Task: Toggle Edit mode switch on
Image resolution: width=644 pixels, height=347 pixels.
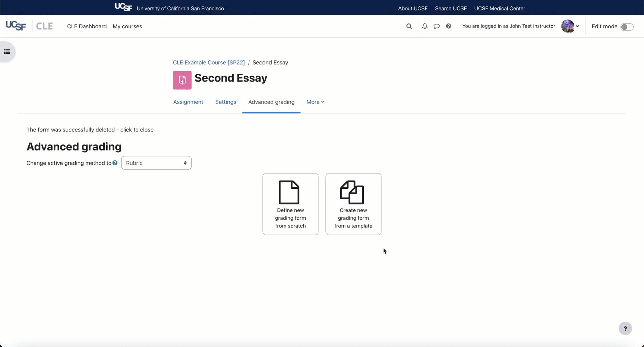Action: [626, 27]
